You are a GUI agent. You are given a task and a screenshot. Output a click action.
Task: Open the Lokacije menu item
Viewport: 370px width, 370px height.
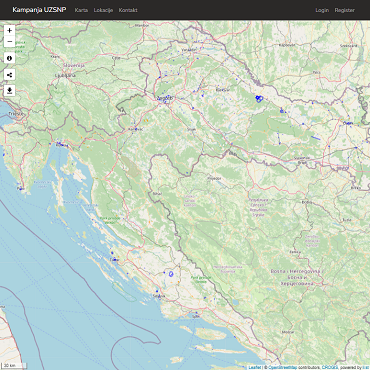coord(103,10)
